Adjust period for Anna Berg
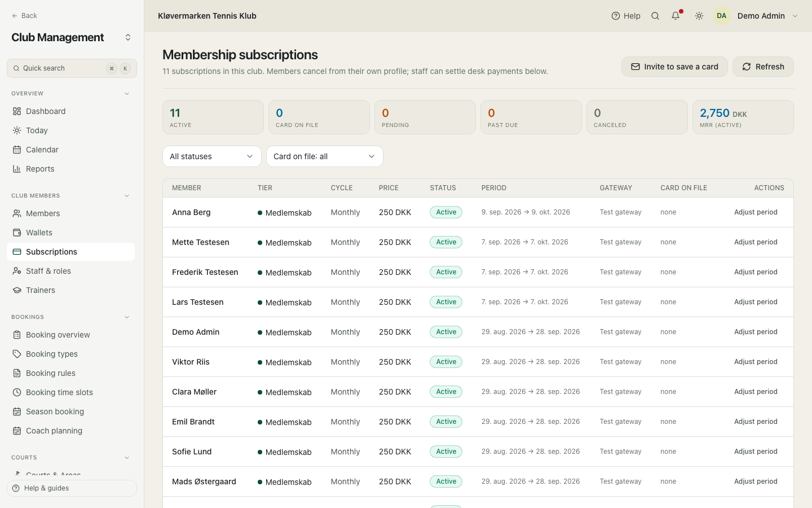This screenshot has width=812, height=508. pyautogui.click(x=756, y=212)
